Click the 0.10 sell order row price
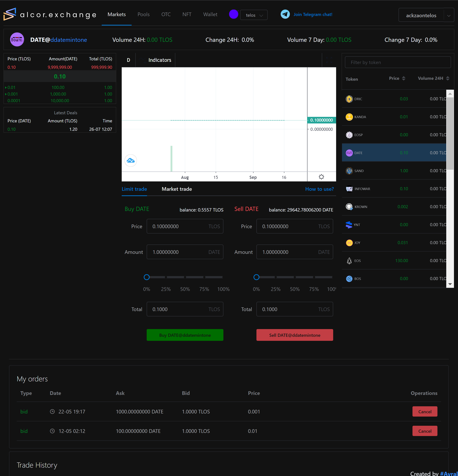 11,67
